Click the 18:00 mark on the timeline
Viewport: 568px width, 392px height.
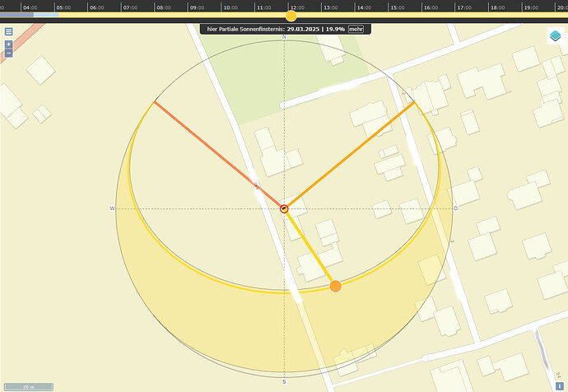(x=498, y=7)
